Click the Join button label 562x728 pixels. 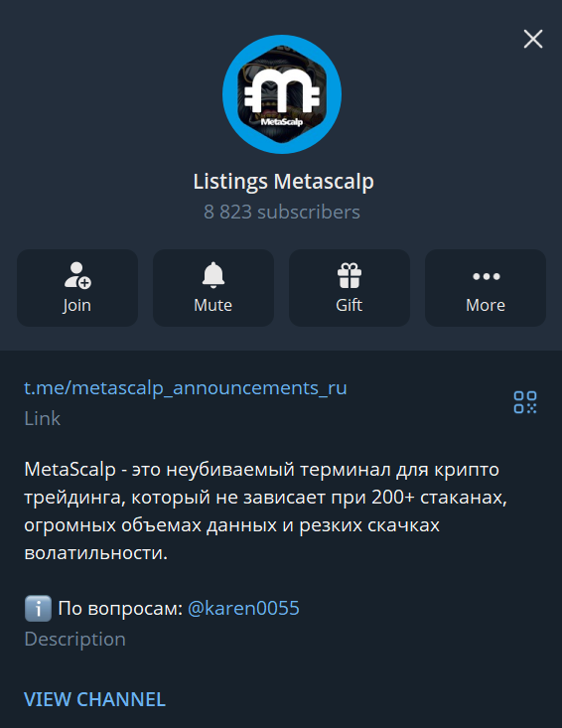pyautogui.click(x=77, y=306)
